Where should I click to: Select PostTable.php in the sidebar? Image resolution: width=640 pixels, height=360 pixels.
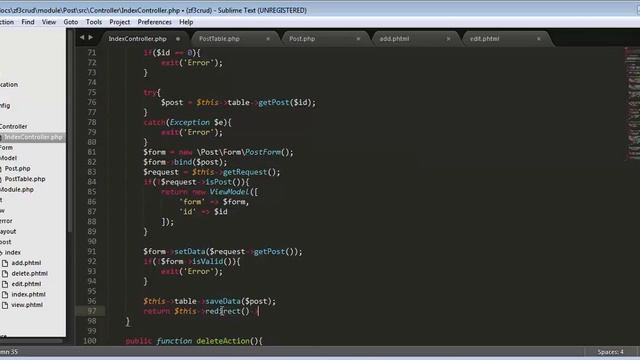25,179
